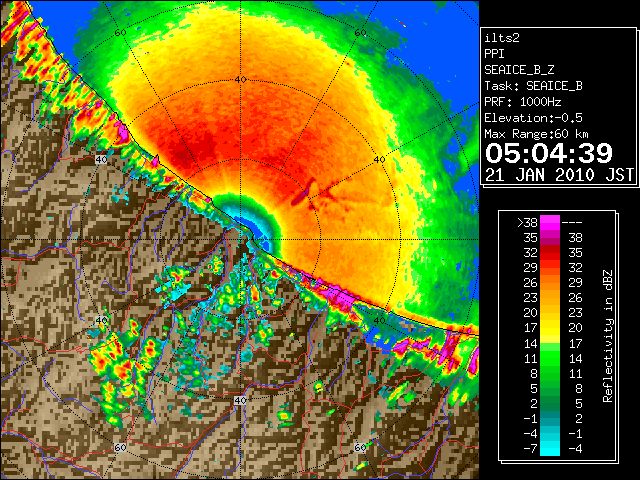The width and height of the screenshot is (640, 480).
Task: Click the 'Task: SEAICE_B' line
Action: (x=533, y=86)
